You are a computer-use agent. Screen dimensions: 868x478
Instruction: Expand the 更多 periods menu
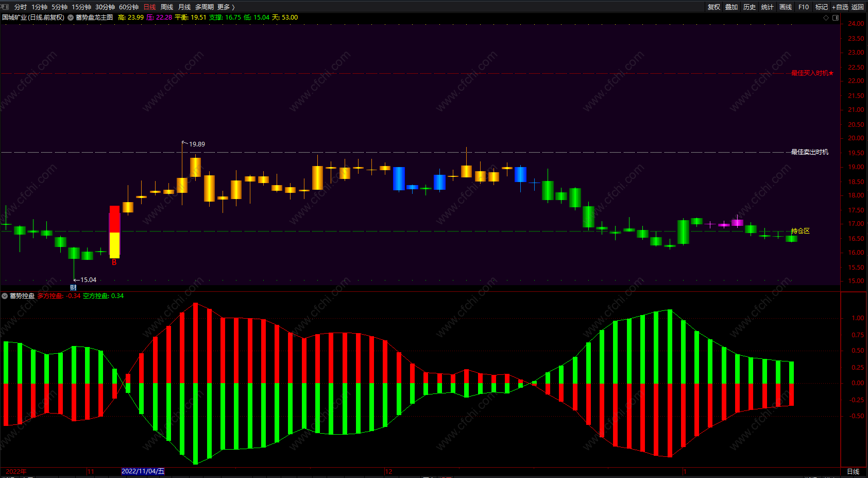click(x=226, y=7)
